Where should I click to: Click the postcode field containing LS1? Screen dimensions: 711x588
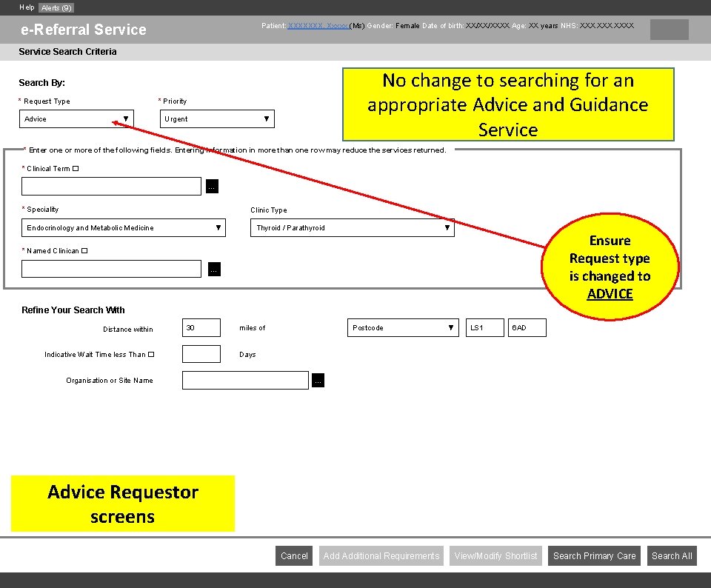[x=485, y=328]
